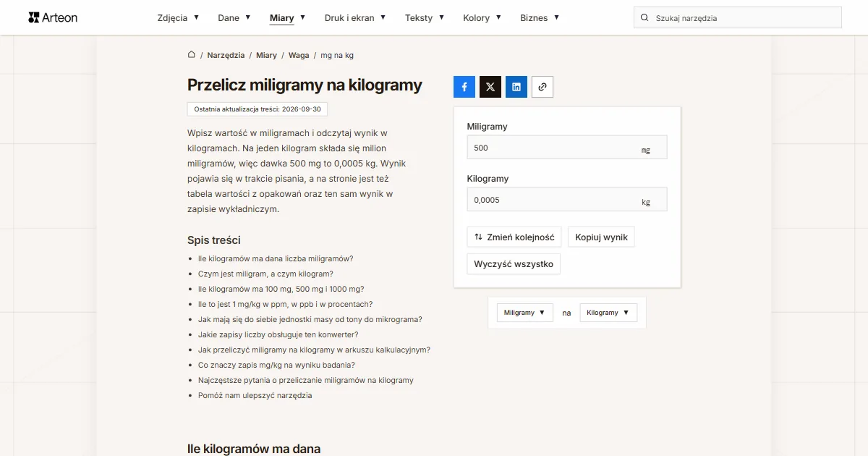Click the 'Spis treści' heading
The width and height of the screenshot is (868, 456).
pyautogui.click(x=214, y=240)
